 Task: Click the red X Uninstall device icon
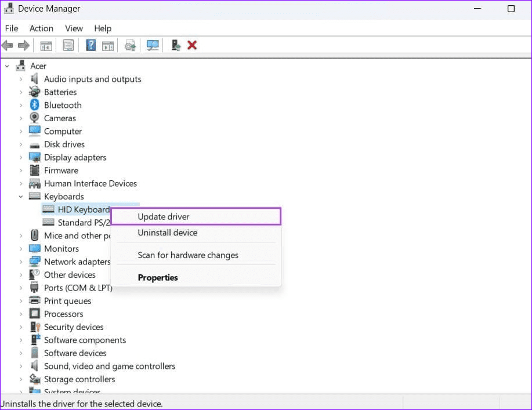[192, 45]
